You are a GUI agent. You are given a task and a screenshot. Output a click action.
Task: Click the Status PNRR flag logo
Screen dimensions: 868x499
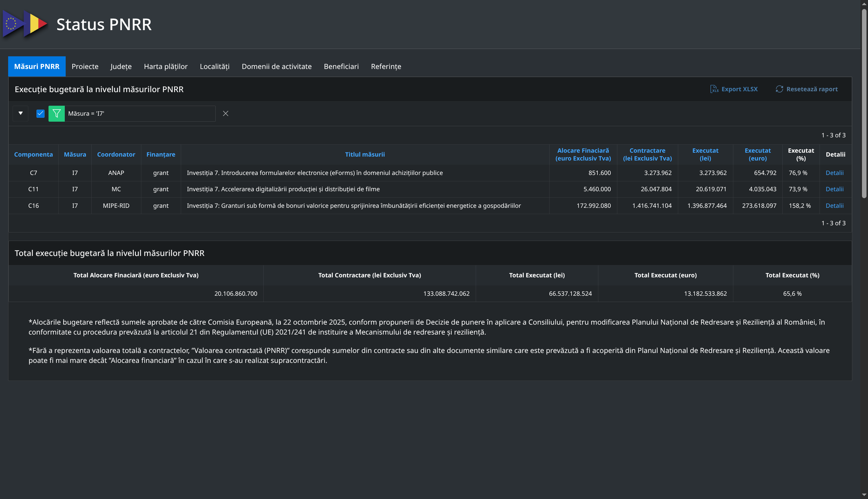pos(25,24)
